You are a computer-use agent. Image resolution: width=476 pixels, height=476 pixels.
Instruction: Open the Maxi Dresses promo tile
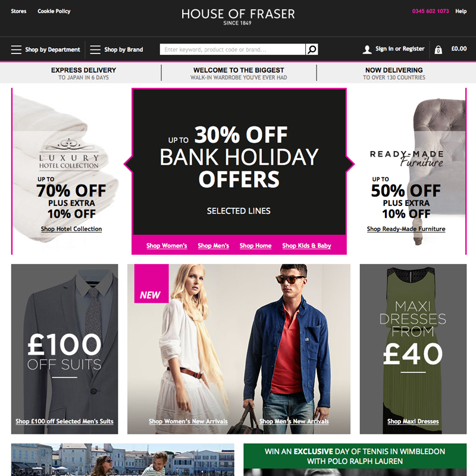(413, 349)
